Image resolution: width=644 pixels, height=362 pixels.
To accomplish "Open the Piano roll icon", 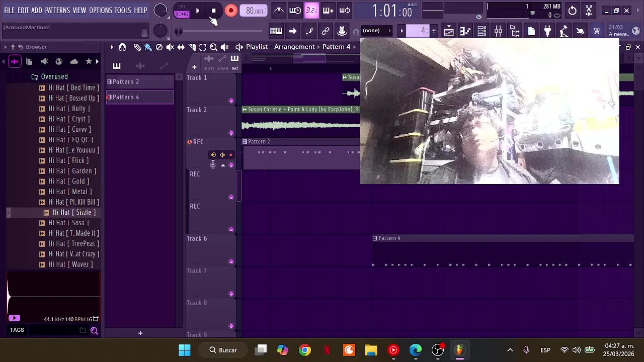I will [465, 31].
